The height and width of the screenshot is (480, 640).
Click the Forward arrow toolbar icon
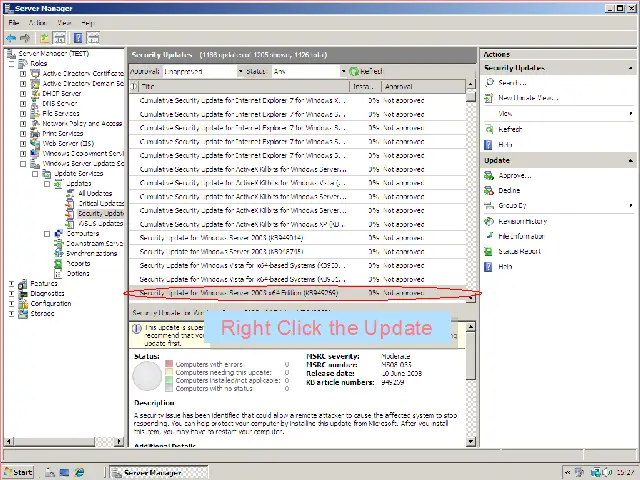point(25,38)
